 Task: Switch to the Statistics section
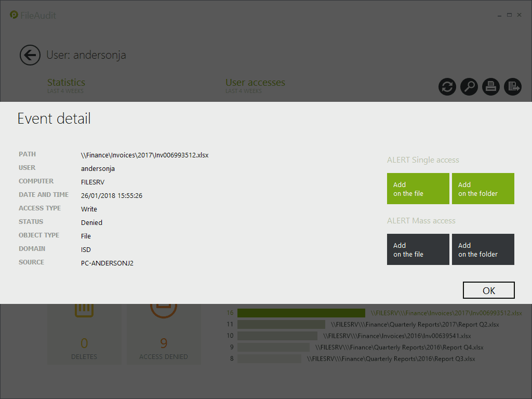click(66, 83)
